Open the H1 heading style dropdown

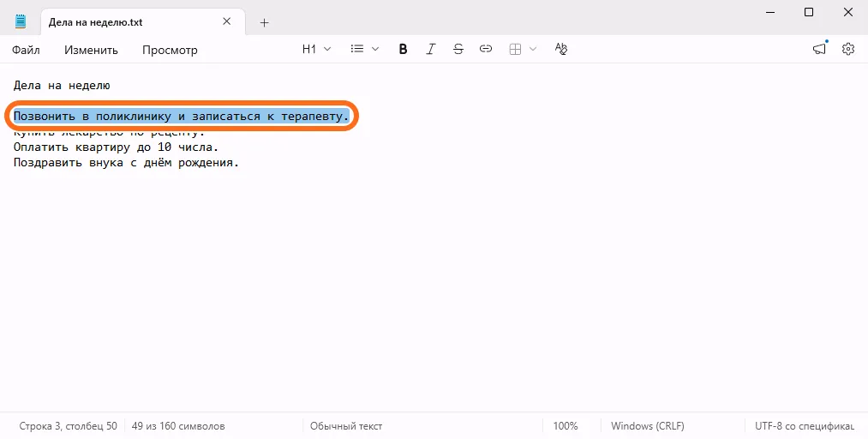316,49
